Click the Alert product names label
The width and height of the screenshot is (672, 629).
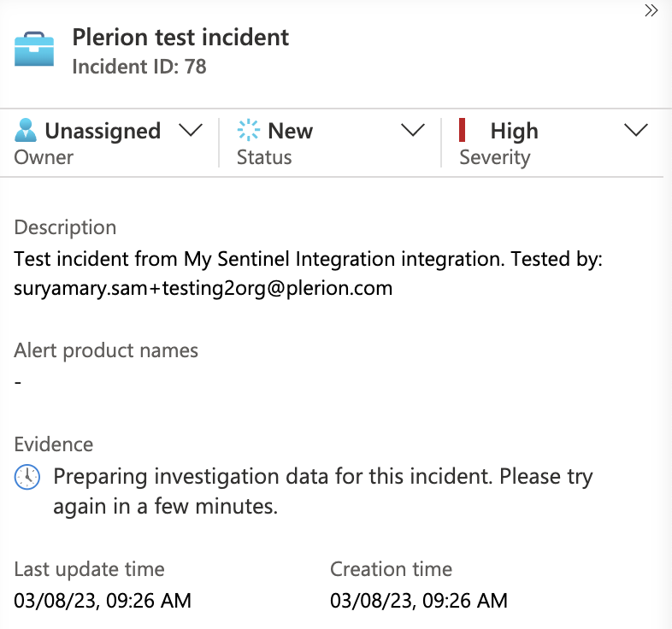[x=106, y=350]
